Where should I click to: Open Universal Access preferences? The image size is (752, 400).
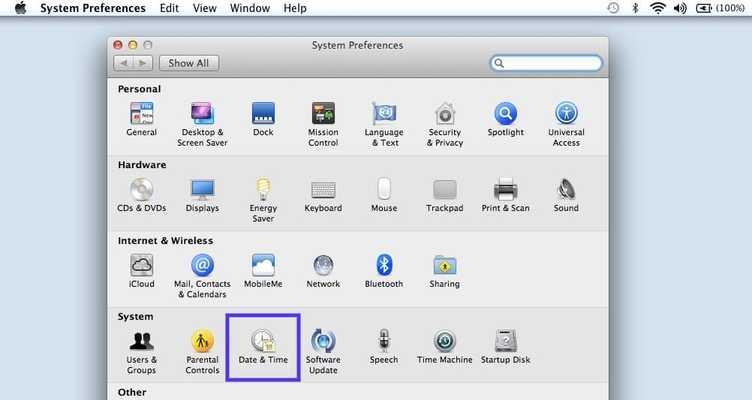point(566,124)
